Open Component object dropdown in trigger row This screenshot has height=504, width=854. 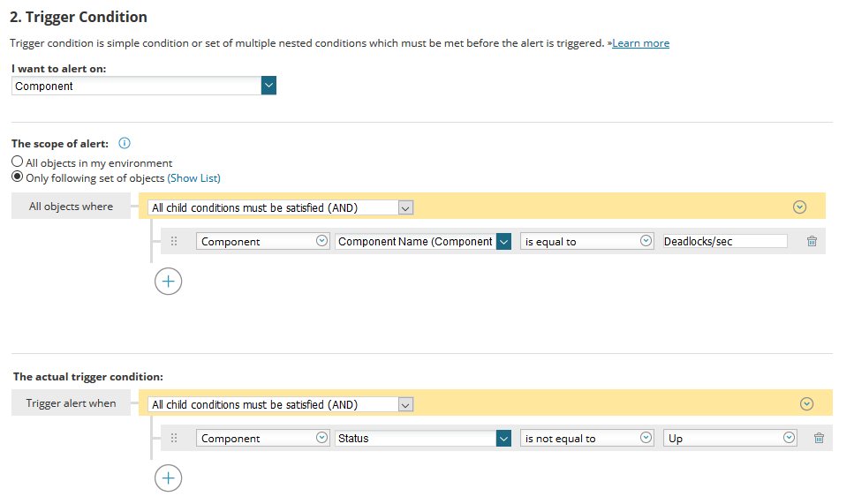(262, 438)
